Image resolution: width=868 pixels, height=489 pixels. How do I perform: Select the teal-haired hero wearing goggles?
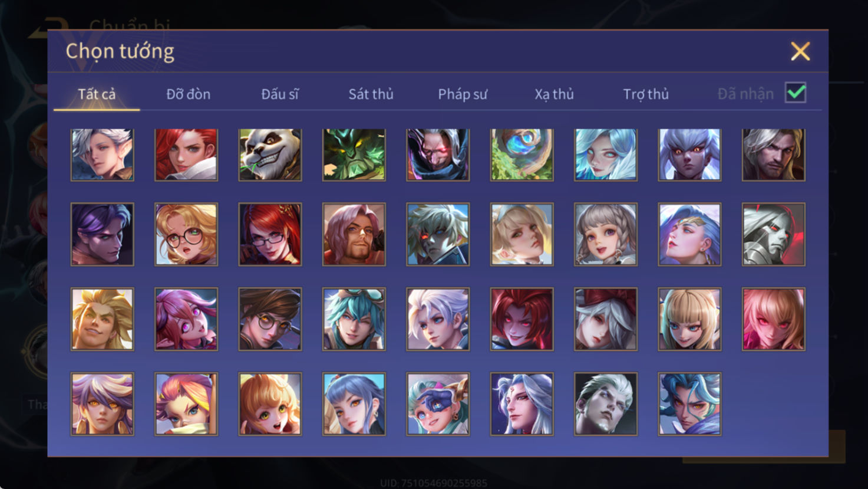(x=354, y=319)
